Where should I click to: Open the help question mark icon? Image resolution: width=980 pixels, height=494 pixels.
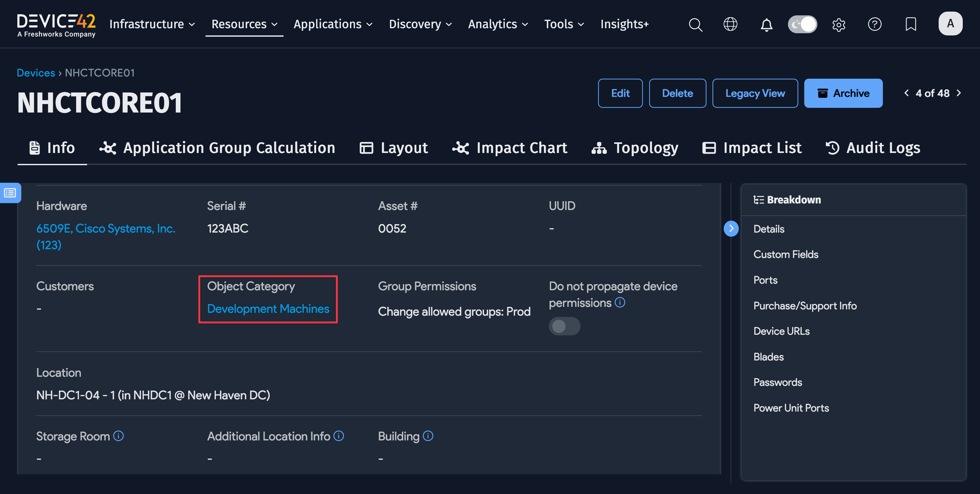coord(875,24)
